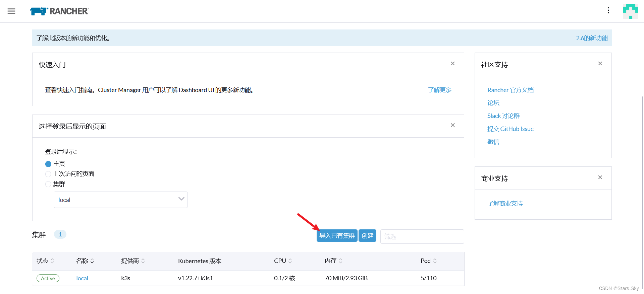
Task: Open the 了解商业支持 link
Action: point(505,204)
